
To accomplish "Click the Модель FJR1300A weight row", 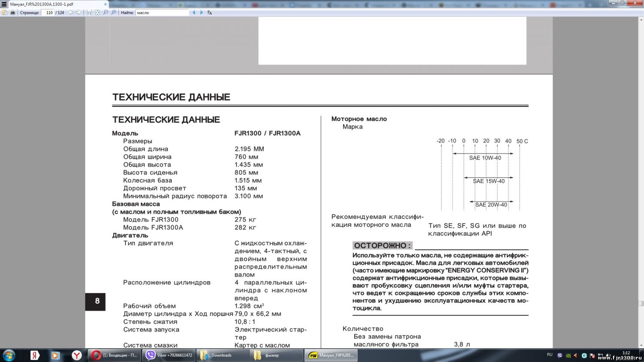I will tap(190, 227).
